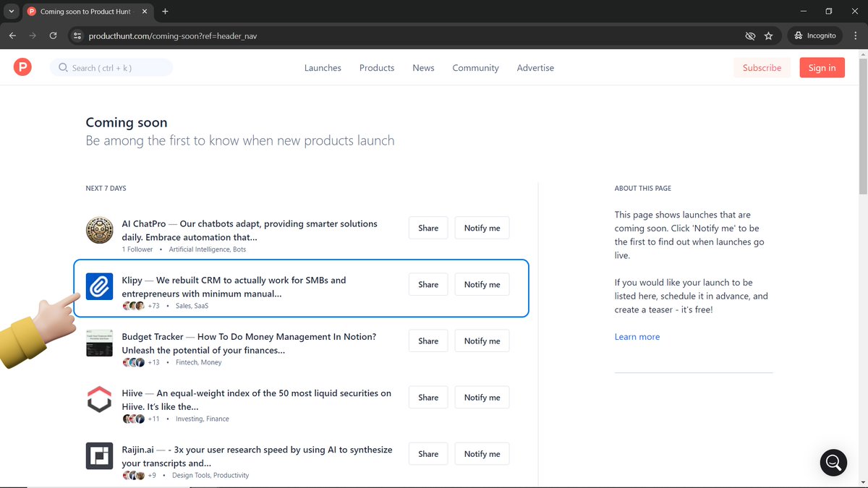Click Notify me for Klipy
The height and width of the screenshot is (488, 868).
click(482, 284)
